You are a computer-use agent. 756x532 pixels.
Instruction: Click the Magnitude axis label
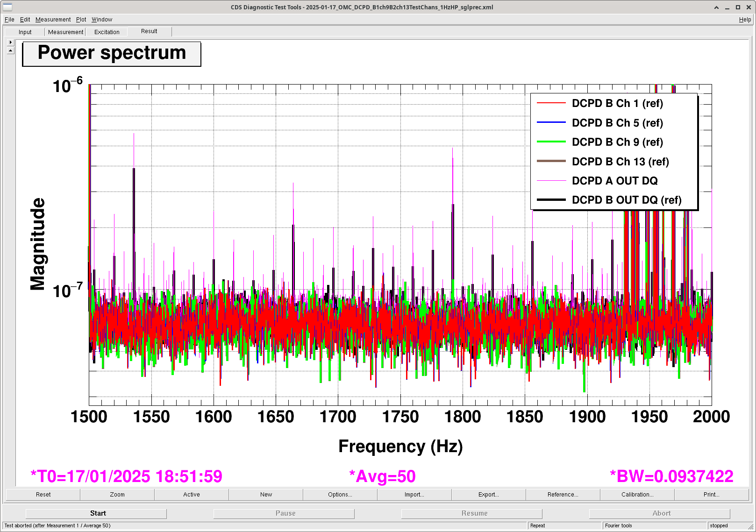coord(38,244)
